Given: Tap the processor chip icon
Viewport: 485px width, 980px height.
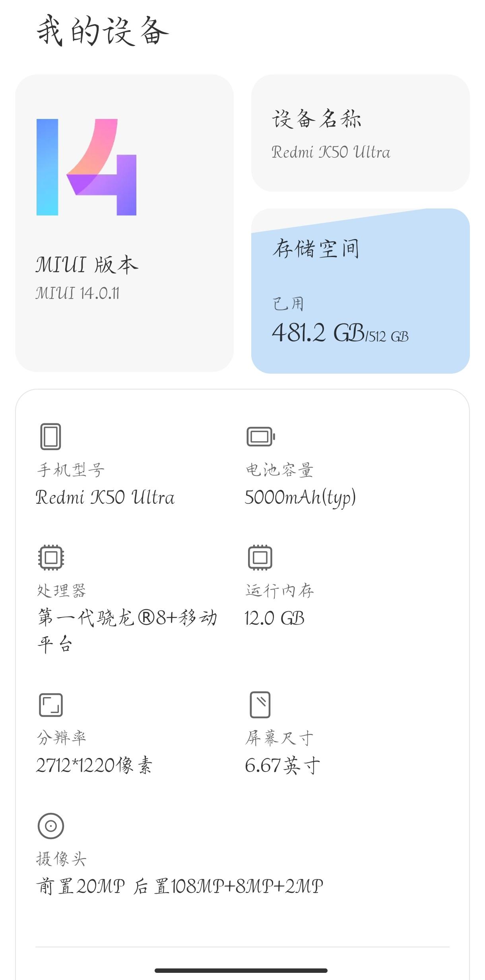Looking at the screenshot, I should 51,557.
